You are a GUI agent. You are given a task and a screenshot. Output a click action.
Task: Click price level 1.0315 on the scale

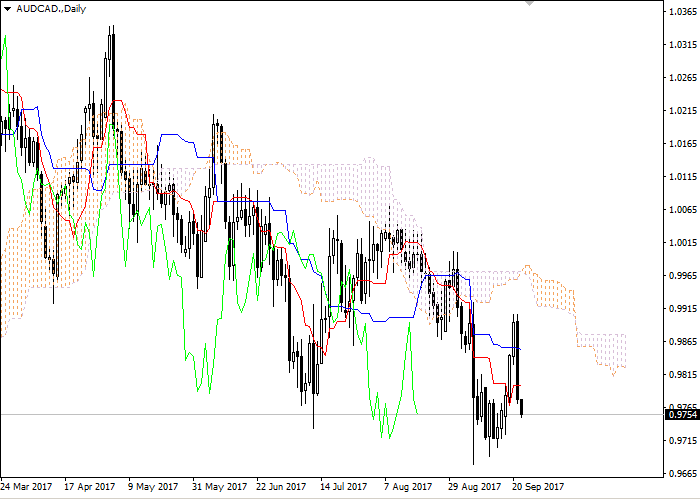(x=683, y=45)
